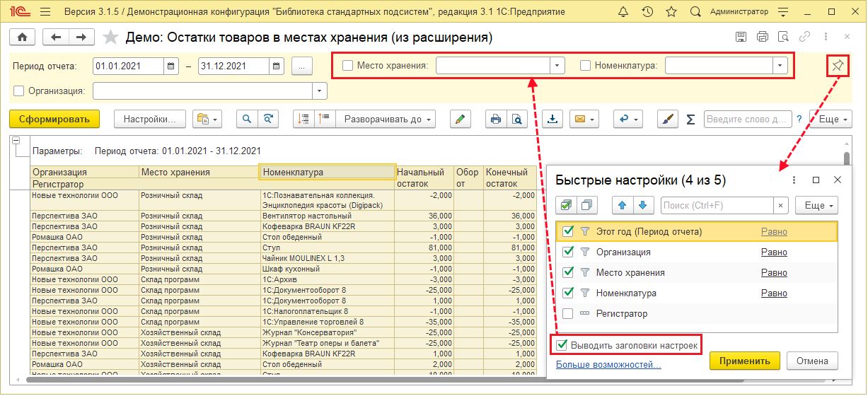Add report to favorites with star icon

(x=110, y=37)
